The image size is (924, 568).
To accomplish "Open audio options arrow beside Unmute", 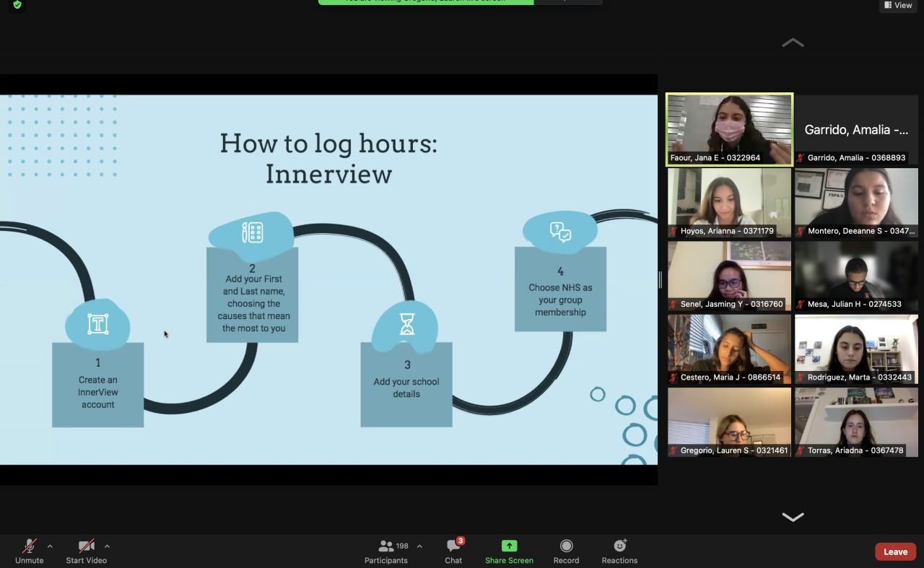I will (x=50, y=546).
